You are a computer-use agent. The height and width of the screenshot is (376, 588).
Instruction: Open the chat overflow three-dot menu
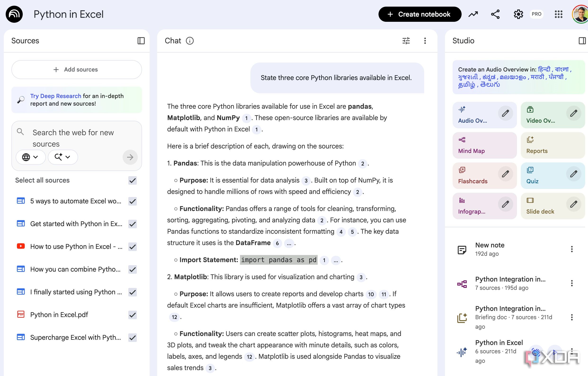(425, 41)
